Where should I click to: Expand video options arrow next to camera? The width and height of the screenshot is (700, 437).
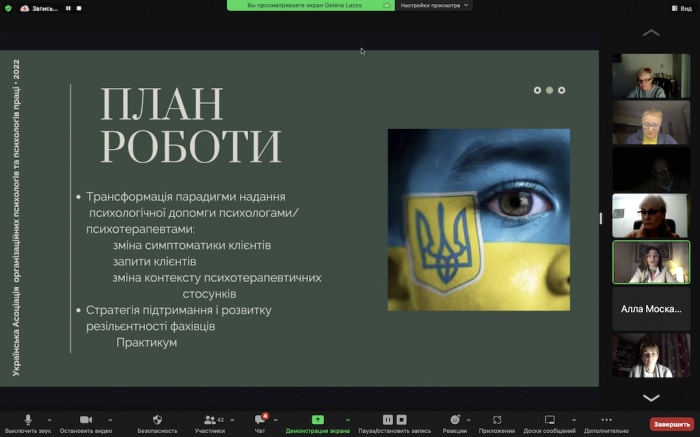110,420
